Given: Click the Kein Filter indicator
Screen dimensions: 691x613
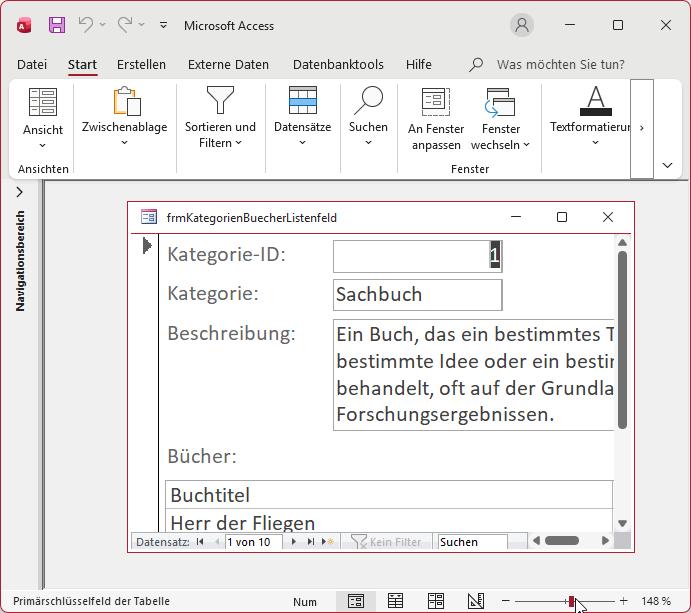Looking at the screenshot, I should coord(386,542).
